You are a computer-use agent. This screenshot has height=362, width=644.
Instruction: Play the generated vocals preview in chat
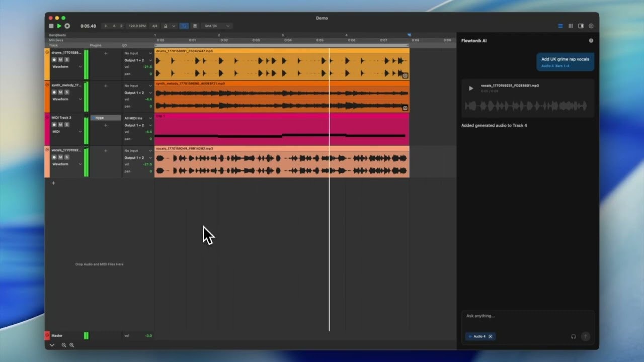tap(471, 88)
